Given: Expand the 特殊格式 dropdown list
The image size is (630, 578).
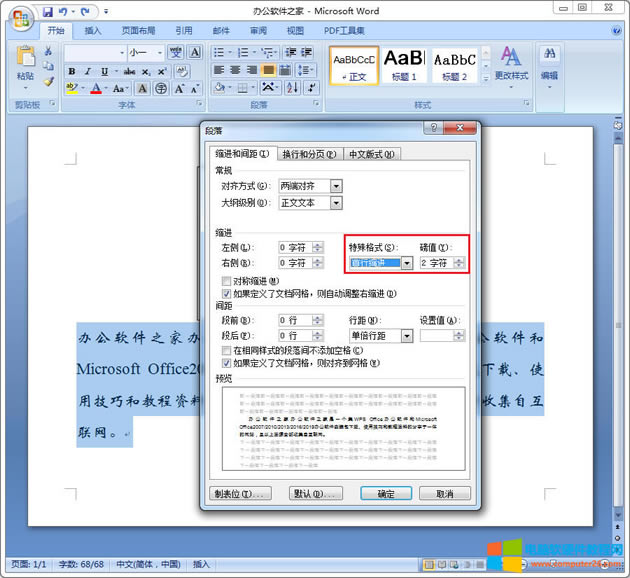Looking at the screenshot, I should pos(407,263).
